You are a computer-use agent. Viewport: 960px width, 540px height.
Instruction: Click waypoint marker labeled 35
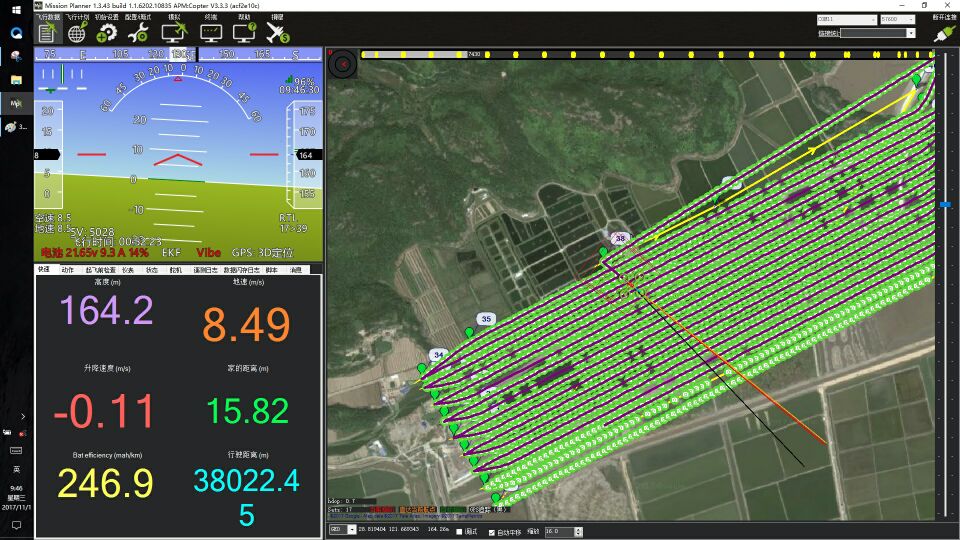tap(486, 318)
